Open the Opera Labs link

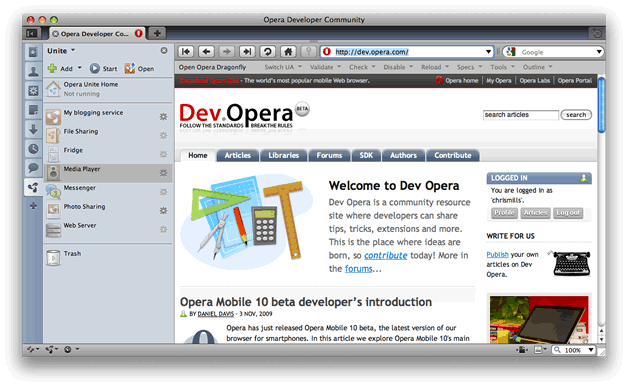[534, 81]
